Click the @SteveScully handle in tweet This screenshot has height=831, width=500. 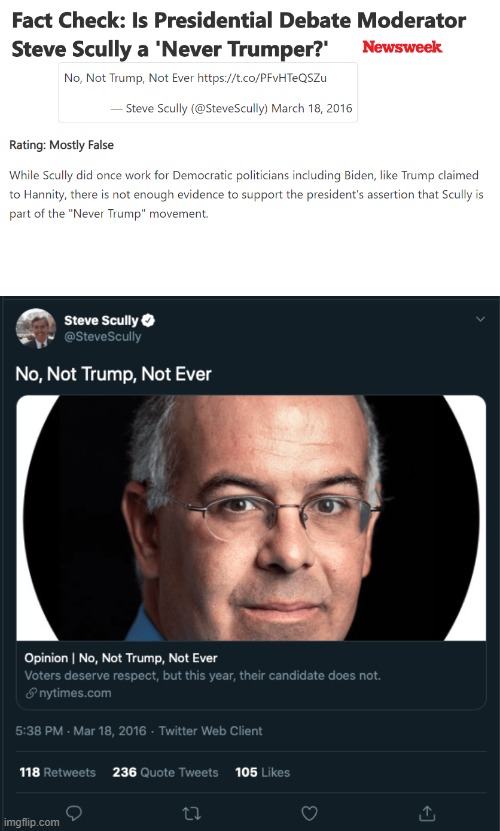(x=102, y=337)
